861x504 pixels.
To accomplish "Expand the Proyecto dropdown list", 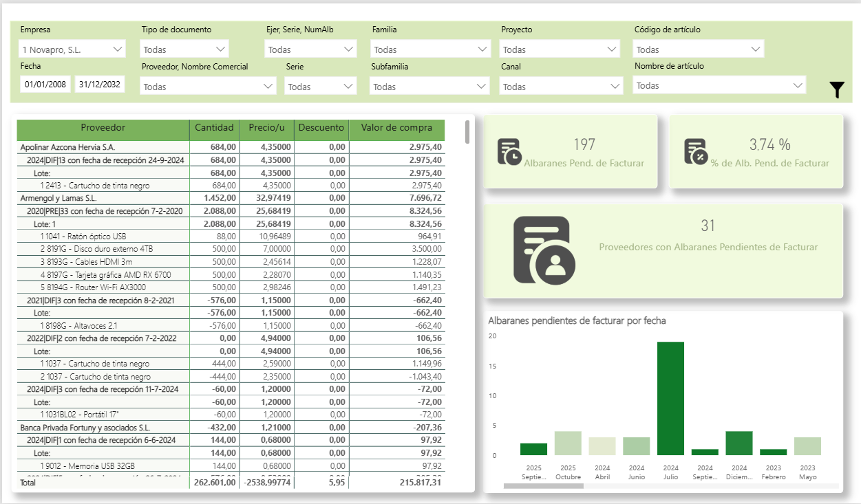I will click(x=560, y=50).
